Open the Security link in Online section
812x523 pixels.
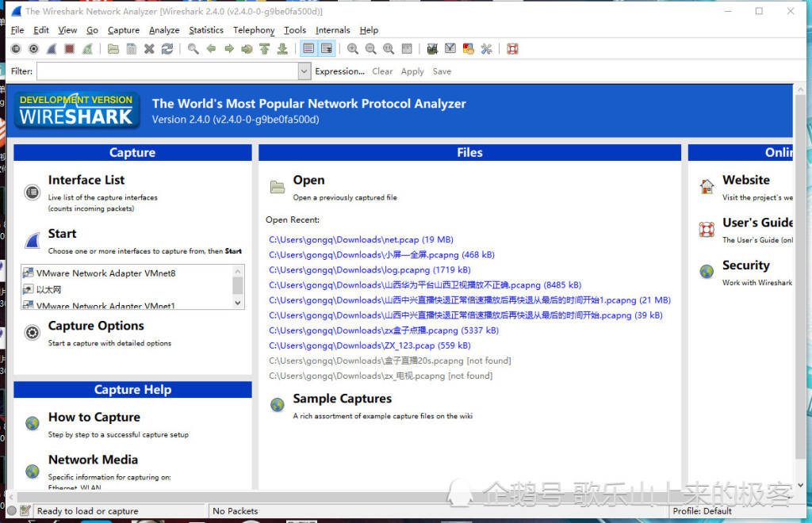[x=745, y=265]
